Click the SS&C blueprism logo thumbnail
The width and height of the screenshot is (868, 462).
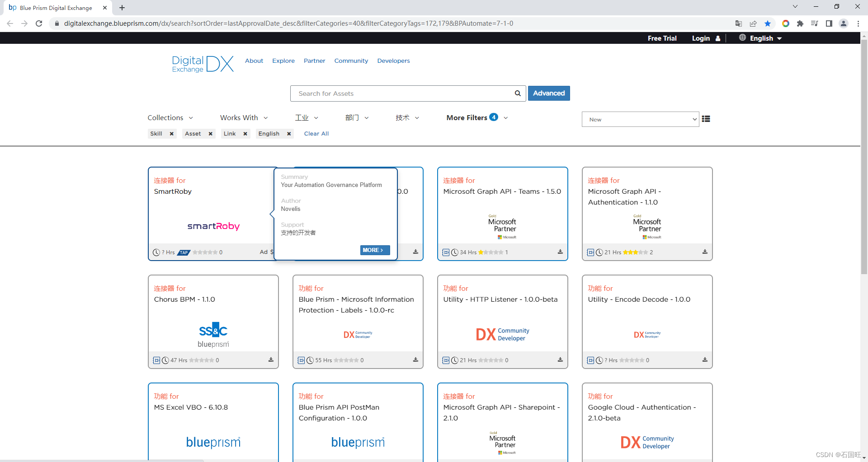coord(213,335)
